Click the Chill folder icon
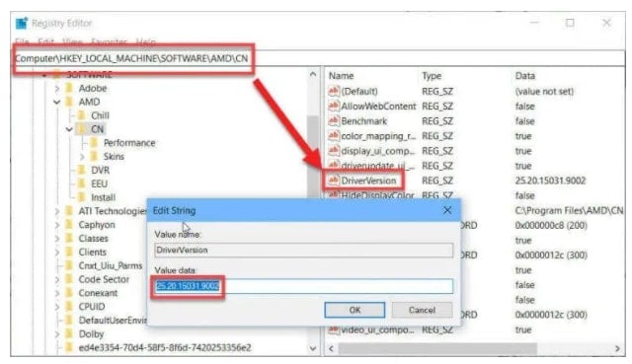 (82, 115)
